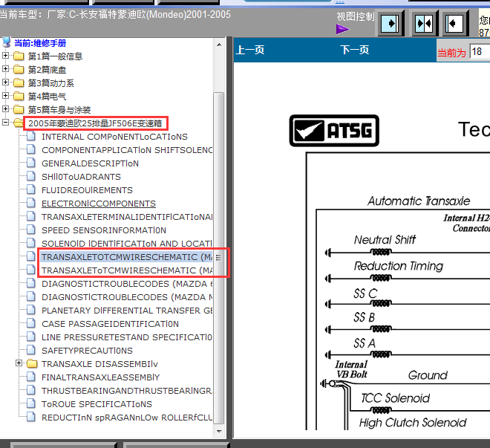The image size is (490, 448).
Task: Click the purple arrow under 视图控制
Action: pyautogui.click(x=343, y=30)
